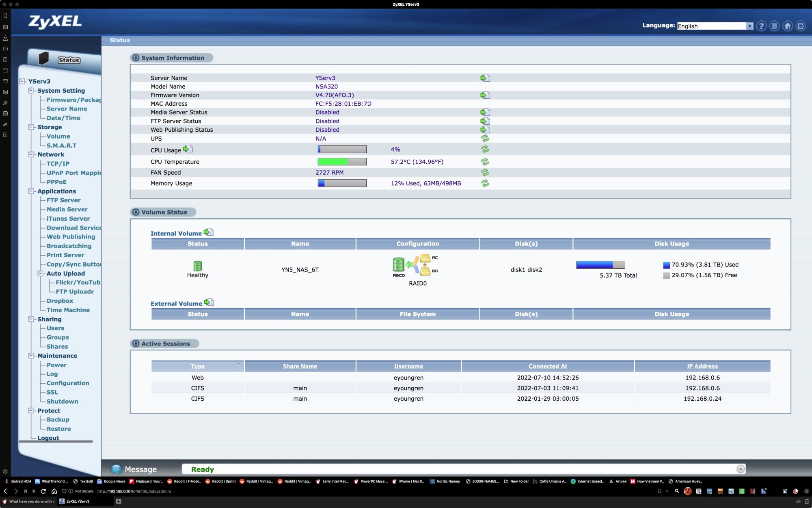Viewport: 812px width, 508px height.
Task: Refresh the CPU Temperature reading
Action: point(485,162)
